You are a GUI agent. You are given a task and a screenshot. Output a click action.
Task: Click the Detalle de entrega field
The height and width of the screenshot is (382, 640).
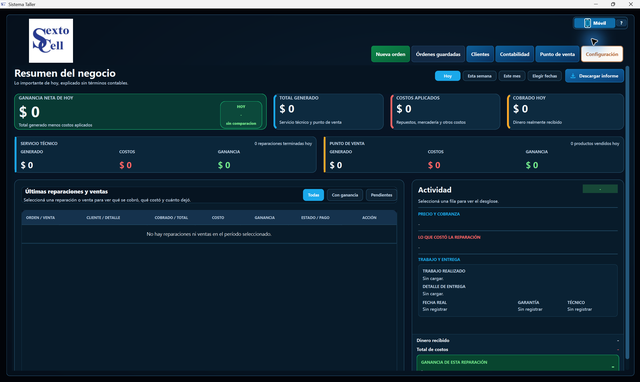point(444,290)
